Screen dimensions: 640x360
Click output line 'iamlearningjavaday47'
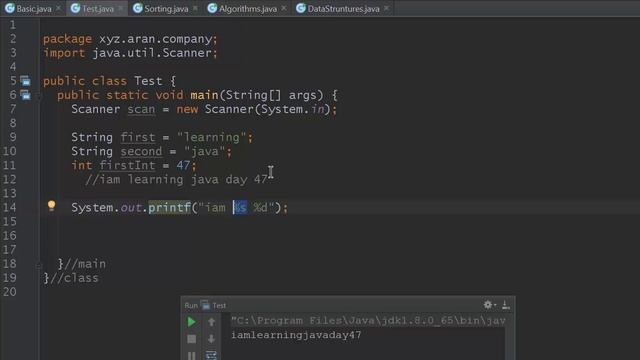[x=296, y=335]
